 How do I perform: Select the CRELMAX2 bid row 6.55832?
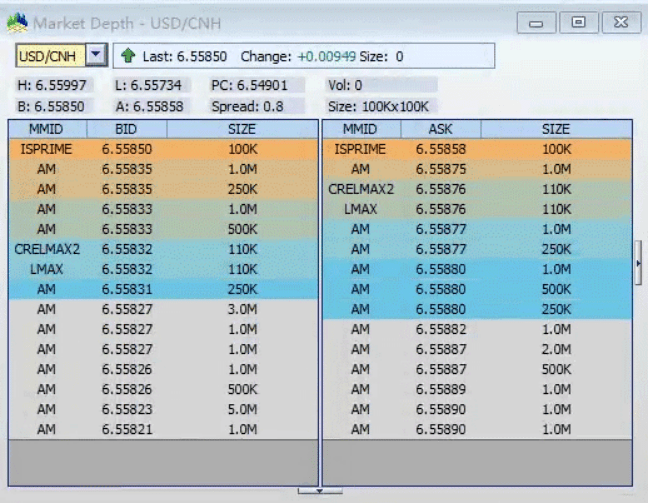[x=163, y=249]
